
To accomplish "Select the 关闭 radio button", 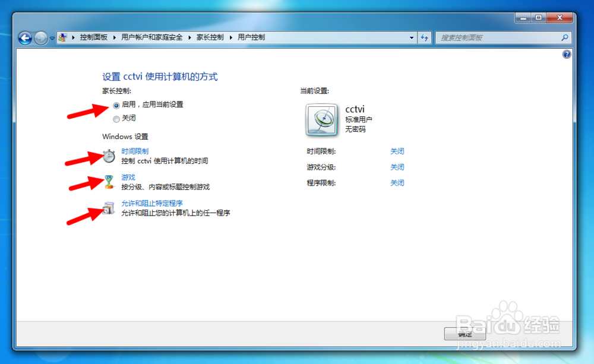I will (116, 119).
